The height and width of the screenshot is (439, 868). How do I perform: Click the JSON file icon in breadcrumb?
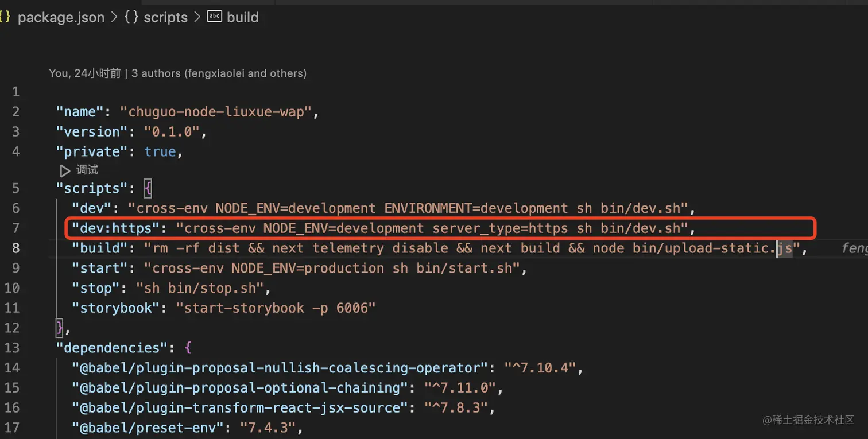(x=6, y=17)
